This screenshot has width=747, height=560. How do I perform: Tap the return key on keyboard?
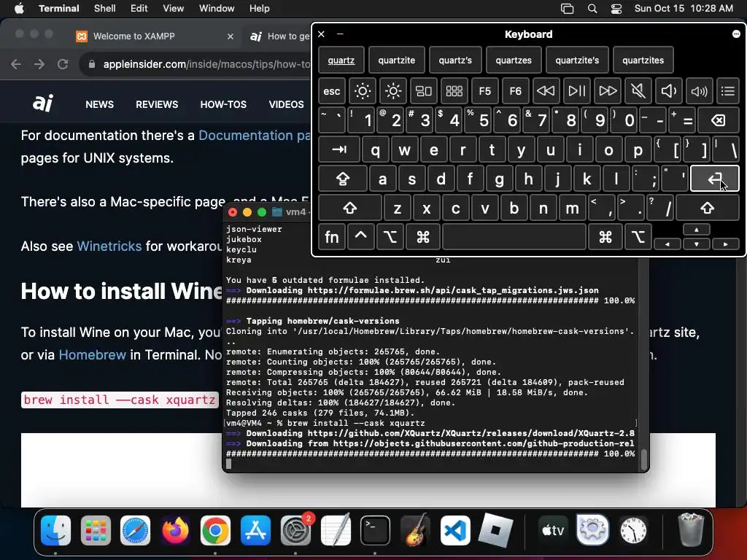click(715, 179)
